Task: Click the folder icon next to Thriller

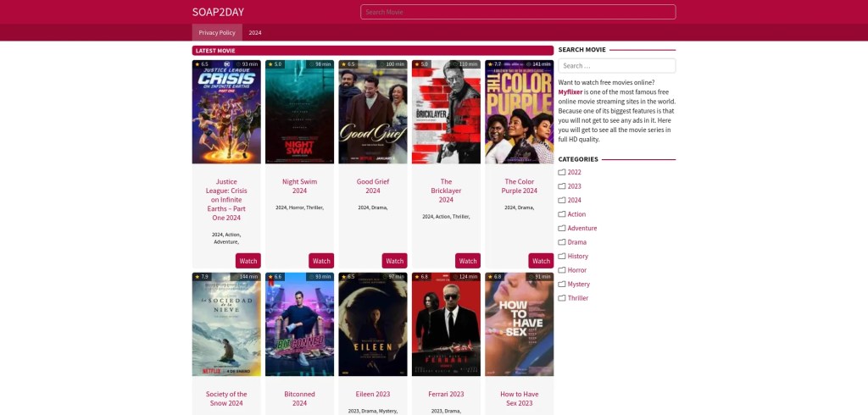Action: click(x=562, y=298)
